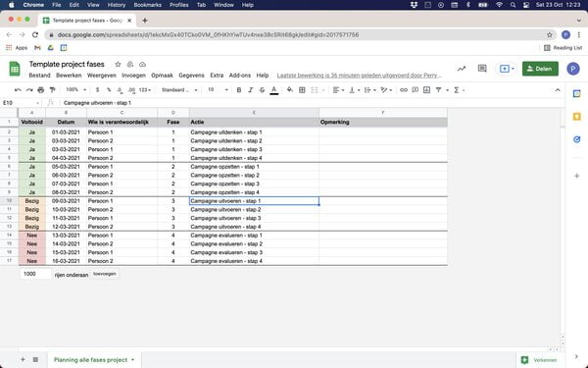The width and height of the screenshot is (588, 368).
Task: Open the Google Sheets home icon
Action: [x=15, y=69]
